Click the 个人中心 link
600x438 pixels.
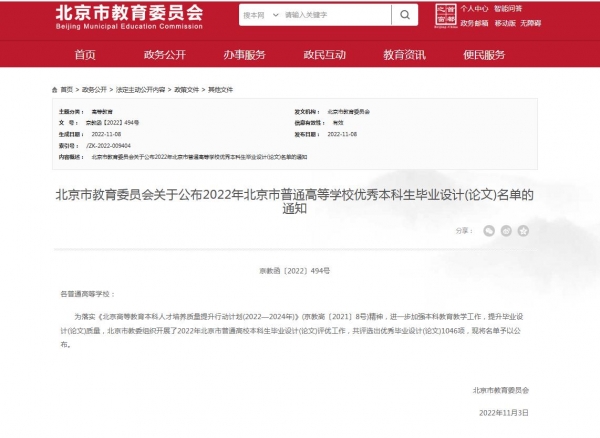tap(473, 8)
